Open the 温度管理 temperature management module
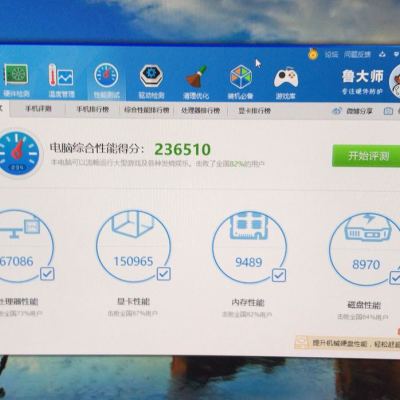The image size is (400, 400). point(61,80)
